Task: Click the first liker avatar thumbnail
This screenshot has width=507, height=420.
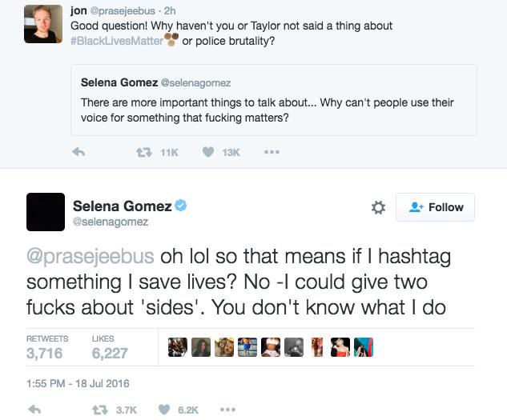Action: tap(178, 346)
